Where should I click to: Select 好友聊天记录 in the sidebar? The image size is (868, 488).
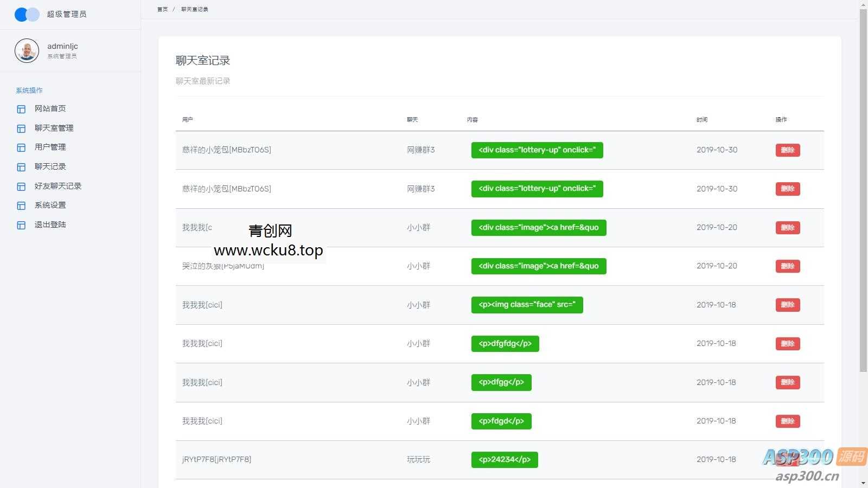pyautogui.click(x=58, y=186)
